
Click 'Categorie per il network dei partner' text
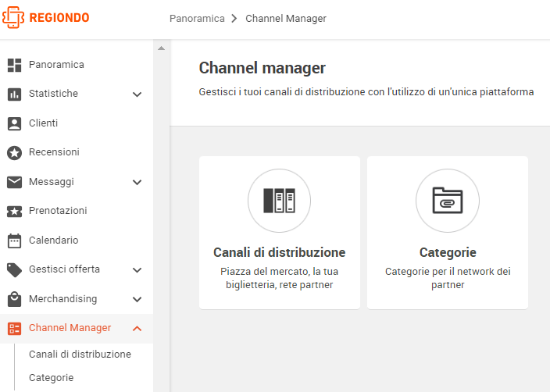[448, 278]
